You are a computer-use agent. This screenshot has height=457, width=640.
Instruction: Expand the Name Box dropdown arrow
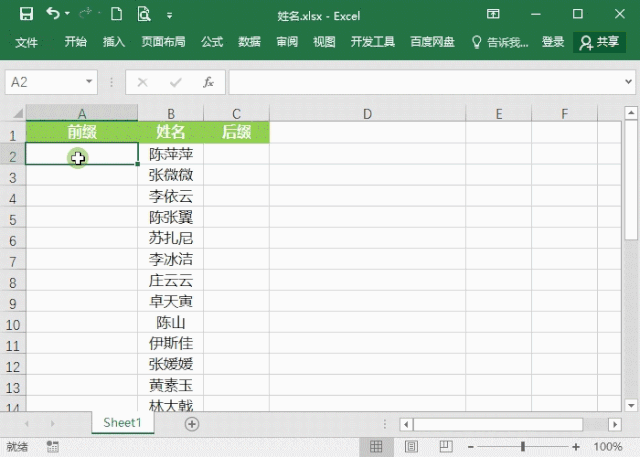89,81
